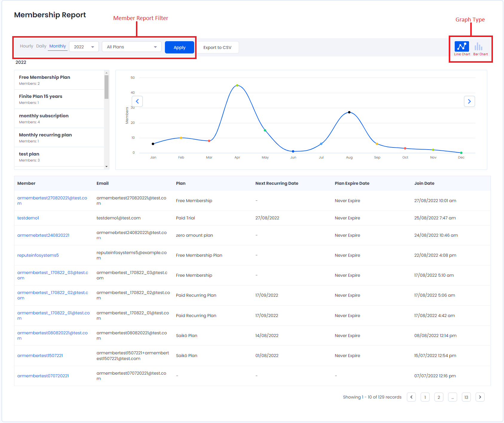504x423 pixels.
Task: Go to previous chart period arrow
Action: click(x=137, y=101)
